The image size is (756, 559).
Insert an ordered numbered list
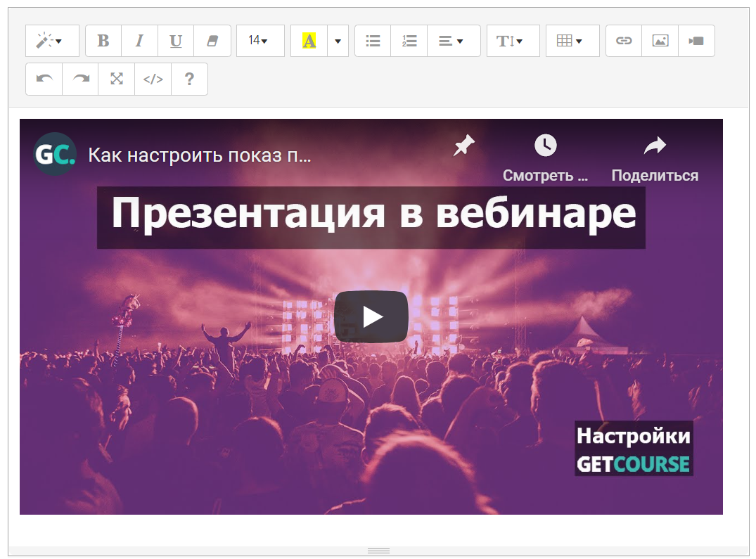pos(409,41)
